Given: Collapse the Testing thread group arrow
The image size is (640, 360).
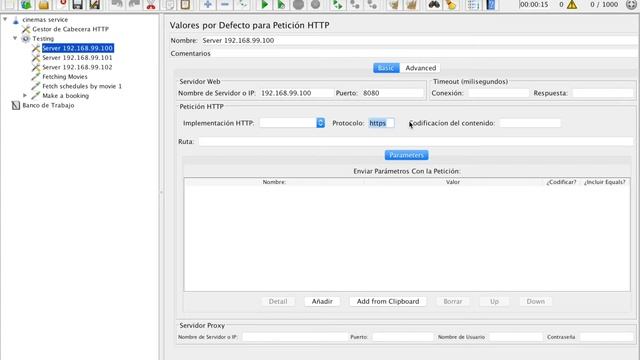Looking at the screenshot, I should coord(15,38).
